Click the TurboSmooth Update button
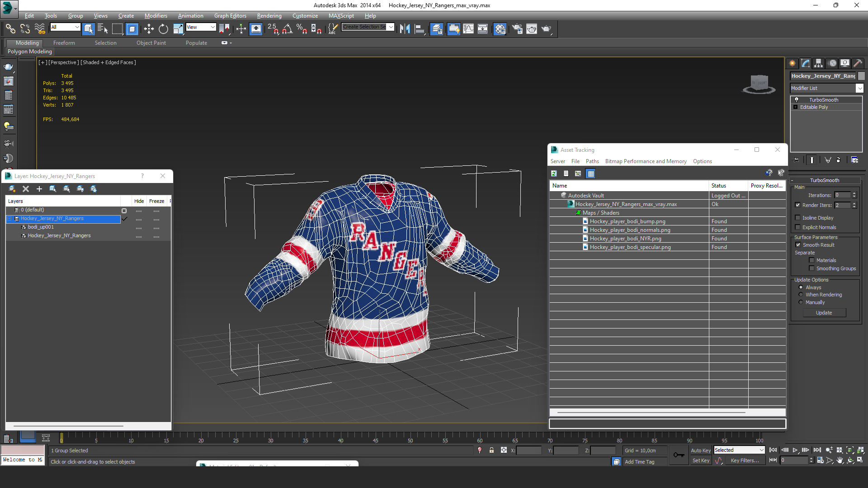Viewport: 868px width, 488px height. tap(824, 313)
